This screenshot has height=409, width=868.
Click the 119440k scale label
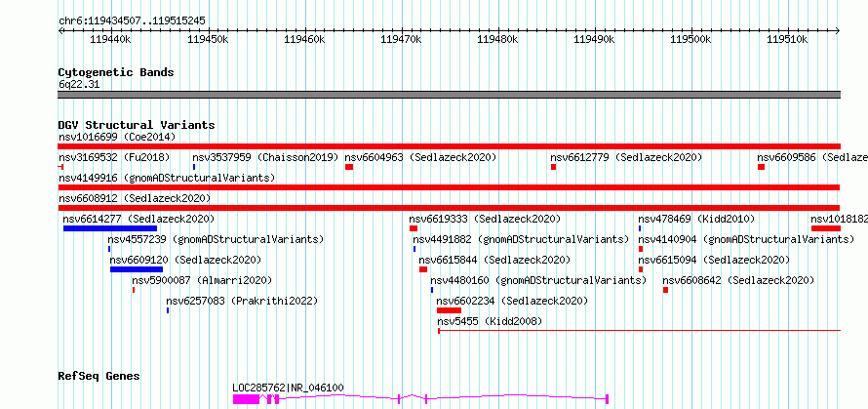pos(110,39)
